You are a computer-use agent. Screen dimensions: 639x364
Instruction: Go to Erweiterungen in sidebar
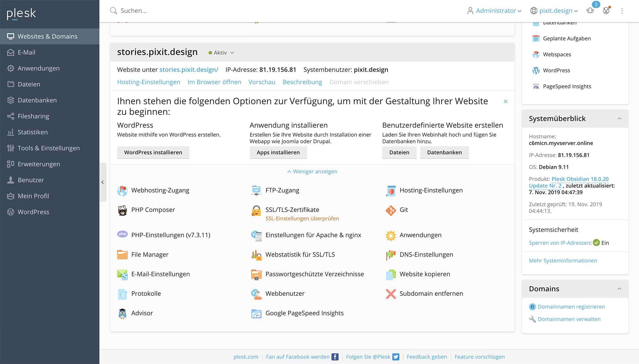pos(39,164)
